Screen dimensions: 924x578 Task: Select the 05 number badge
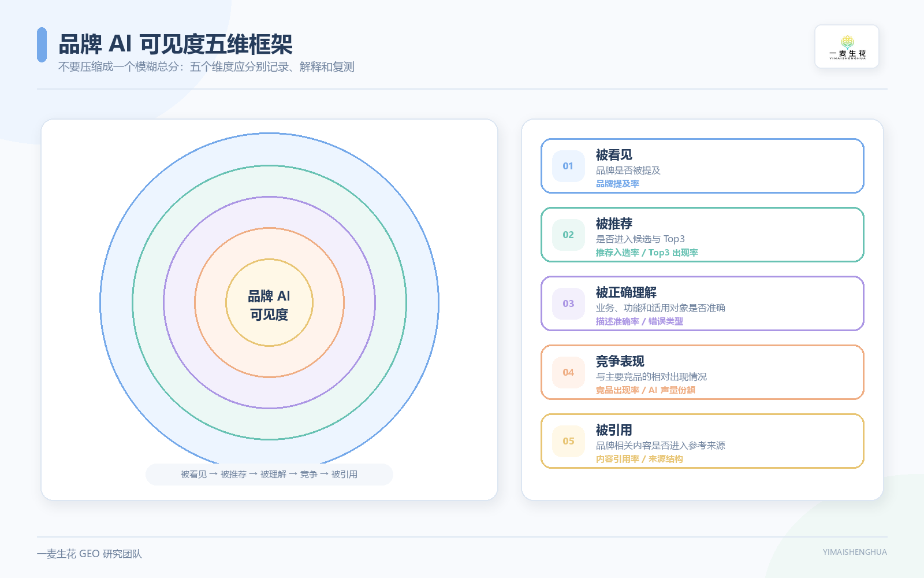point(568,442)
